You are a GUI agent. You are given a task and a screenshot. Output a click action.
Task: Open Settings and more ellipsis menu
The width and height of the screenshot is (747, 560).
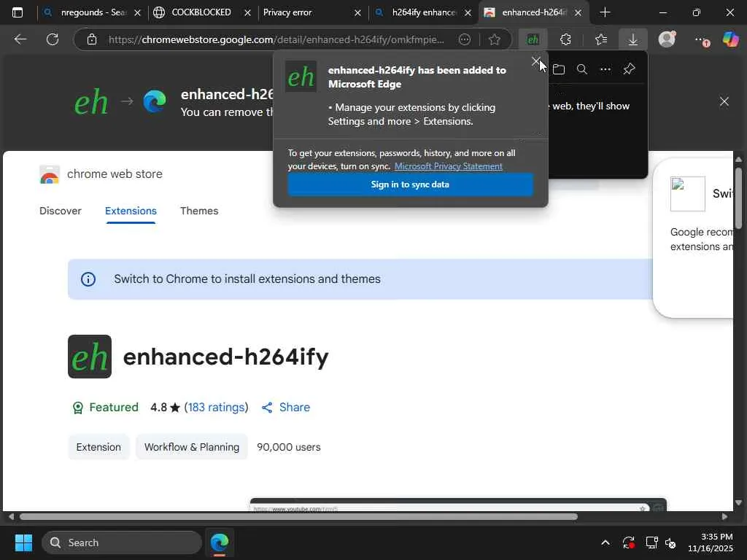[701, 40]
